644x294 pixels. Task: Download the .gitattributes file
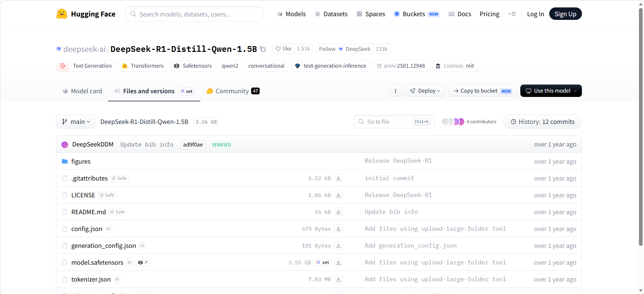tap(339, 178)
